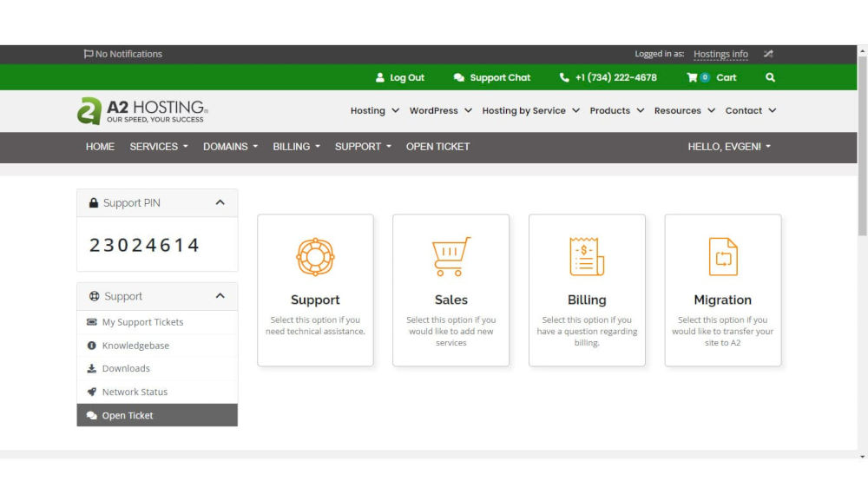Viewport: 868px width, 488px height.
Task: Collapse the Support sidebar panel
Action: [220, 296]
